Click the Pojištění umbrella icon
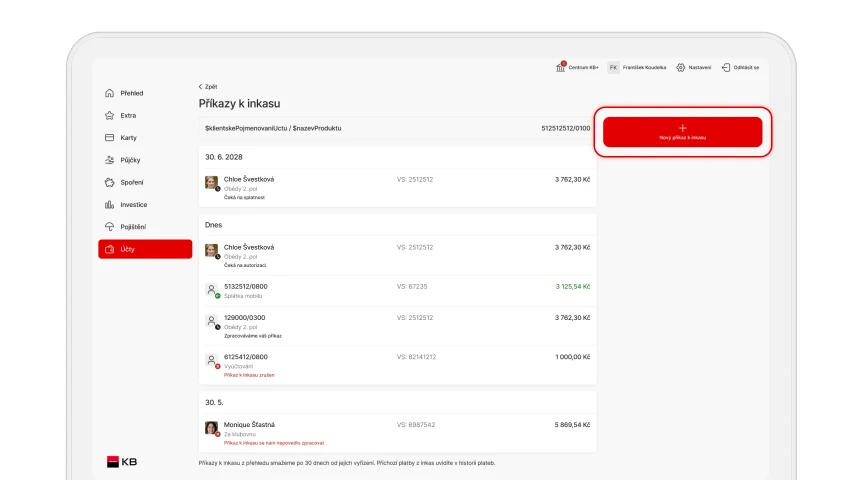This screenshot has width=864, height=480. coord(110,226)
